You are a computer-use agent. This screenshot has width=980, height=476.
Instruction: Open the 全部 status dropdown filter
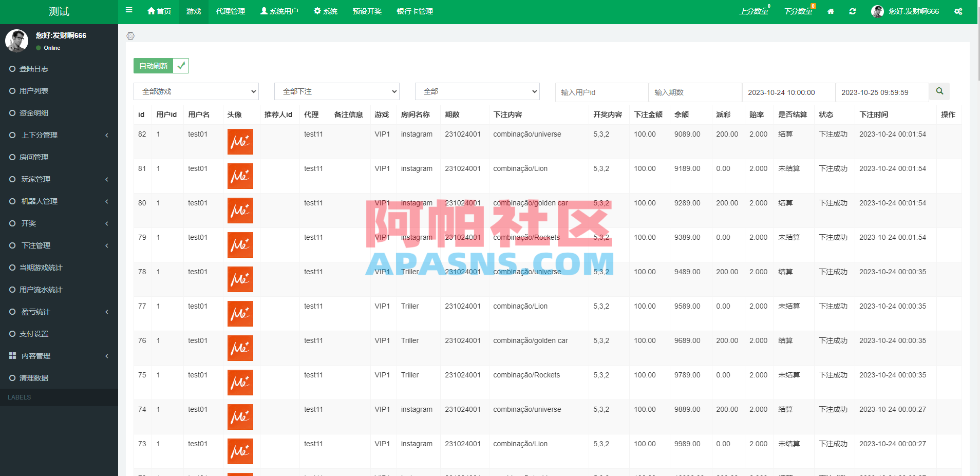pyautogui.click(x=477, y=91)
